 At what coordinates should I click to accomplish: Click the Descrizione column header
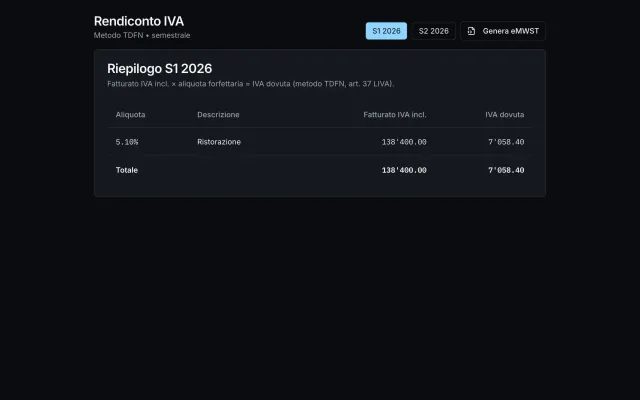pyautogui.click(x=218, y=115)
